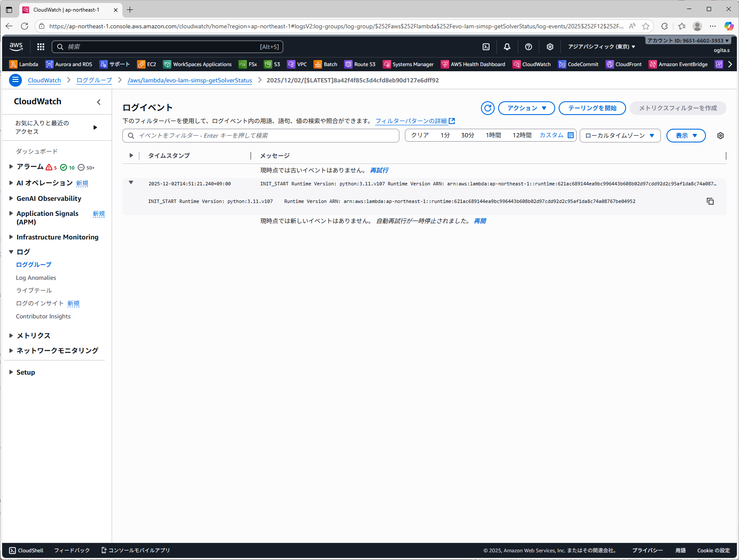
Task: Collapse the expanded INIT_START log row
Action: point(131,183)
